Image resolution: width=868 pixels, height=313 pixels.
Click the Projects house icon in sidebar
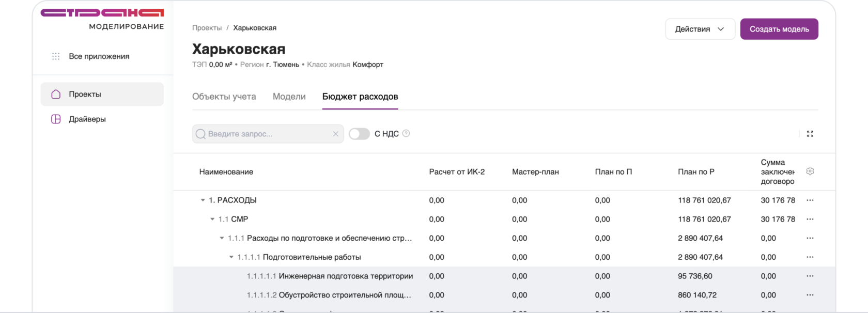tap(56, 94)
